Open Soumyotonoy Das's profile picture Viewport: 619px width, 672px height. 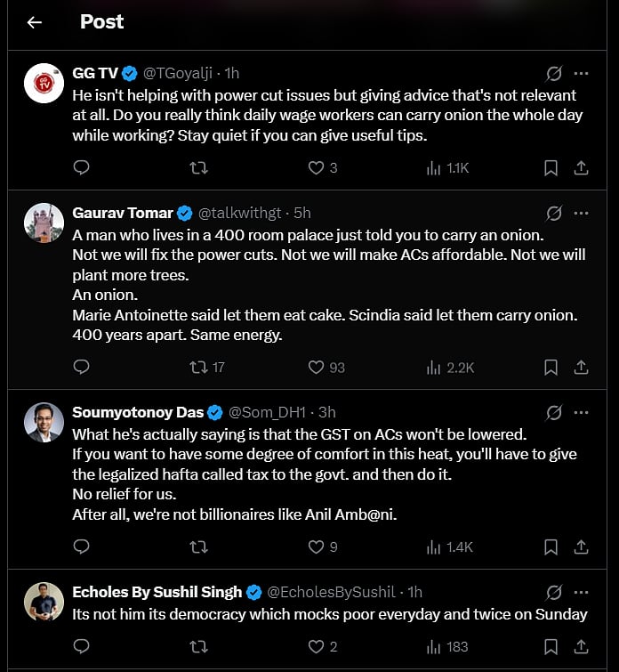click(x=42, y=422)
